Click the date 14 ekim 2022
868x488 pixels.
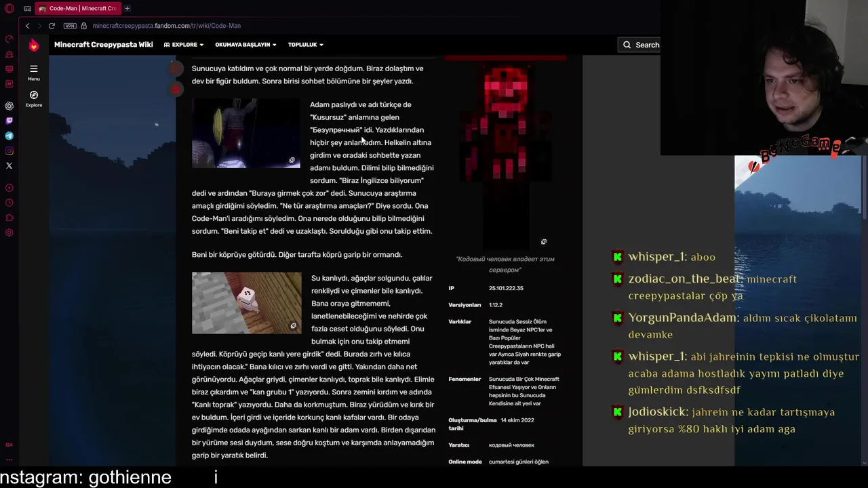tap(517, 420)
